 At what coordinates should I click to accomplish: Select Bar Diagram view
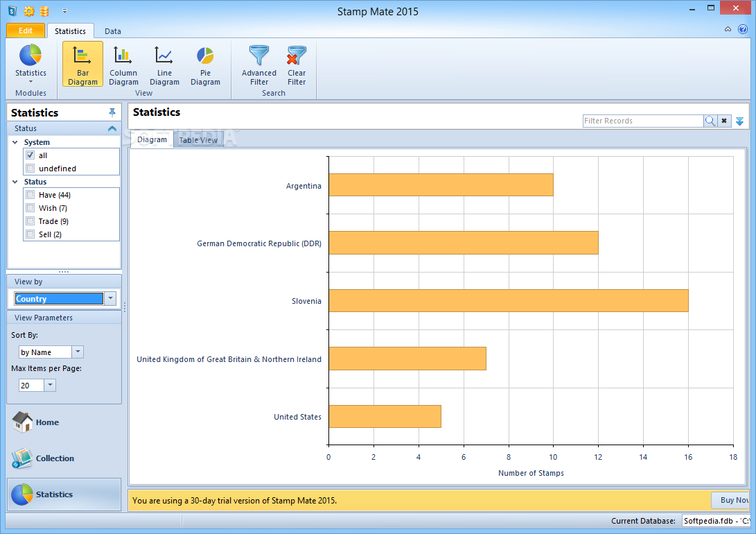(x=82, y=64)
